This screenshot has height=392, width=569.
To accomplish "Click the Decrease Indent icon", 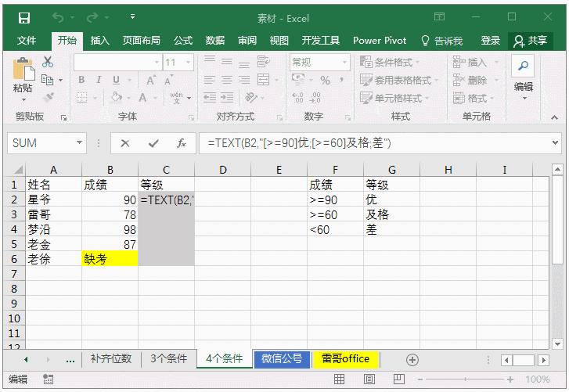I will [210, 97].
